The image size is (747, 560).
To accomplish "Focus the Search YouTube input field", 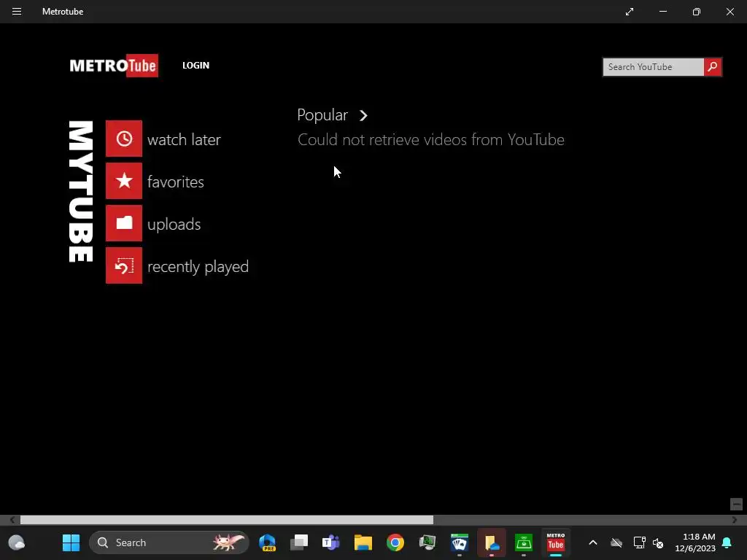I will coord(653,67).
